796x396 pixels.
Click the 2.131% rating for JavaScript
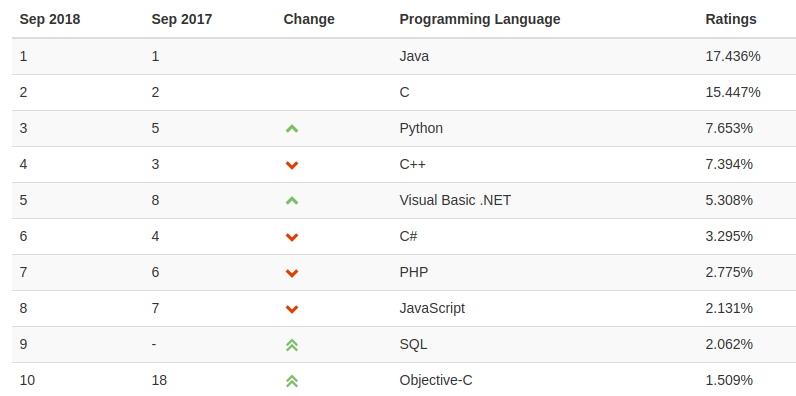coord(729,309)
